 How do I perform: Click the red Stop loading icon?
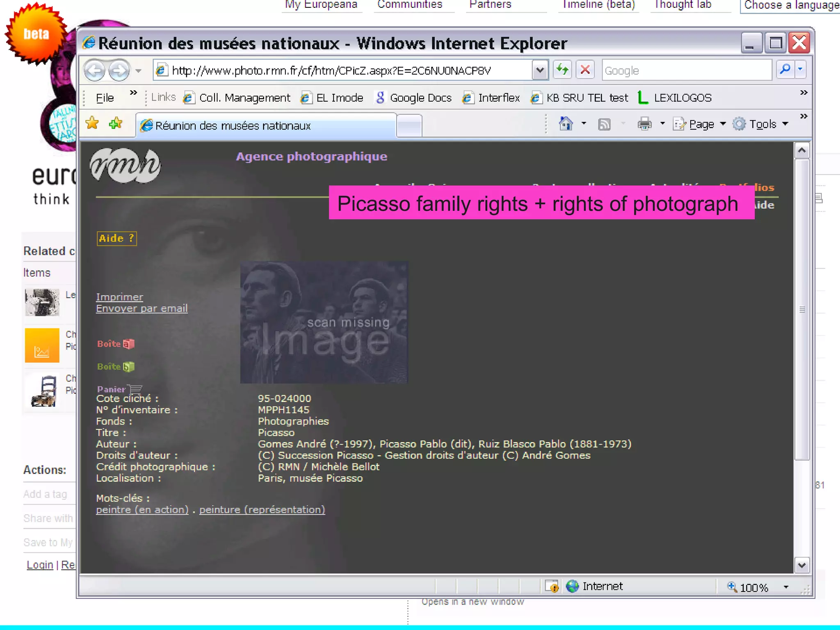point(585,70)
